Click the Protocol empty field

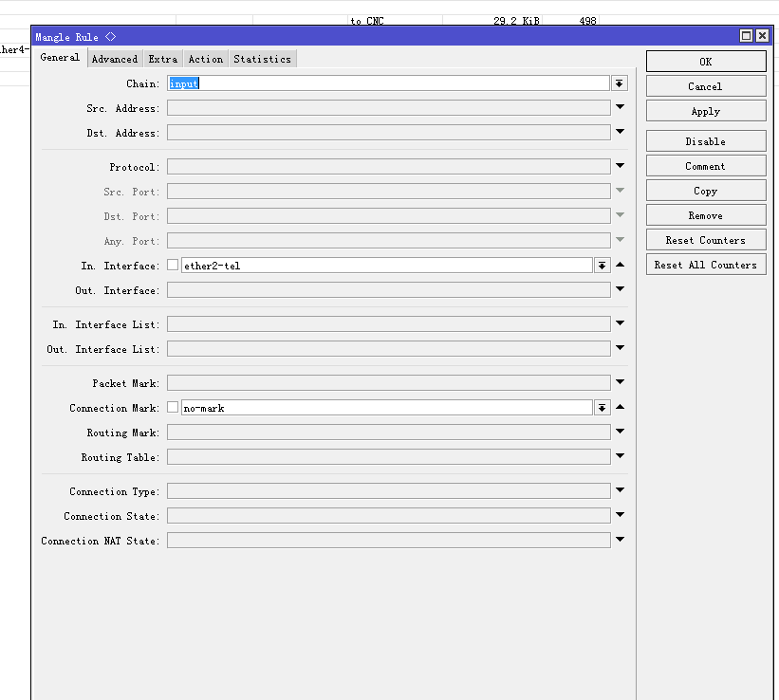(388, 166)
